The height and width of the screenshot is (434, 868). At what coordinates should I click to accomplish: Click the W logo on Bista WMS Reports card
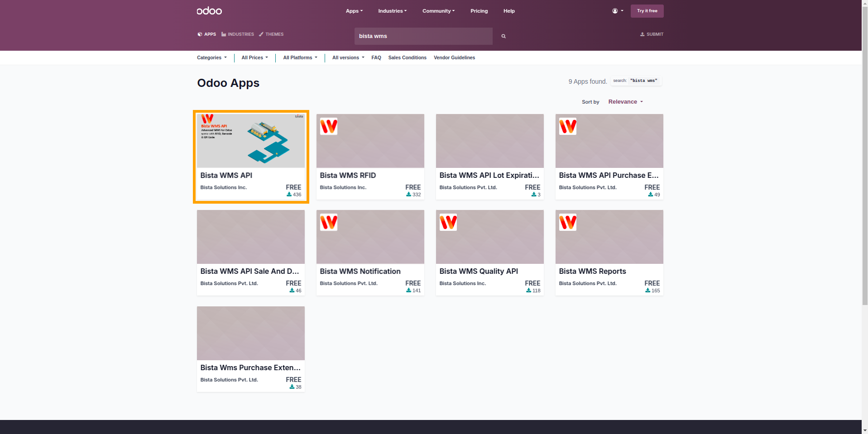coord(568,222)
